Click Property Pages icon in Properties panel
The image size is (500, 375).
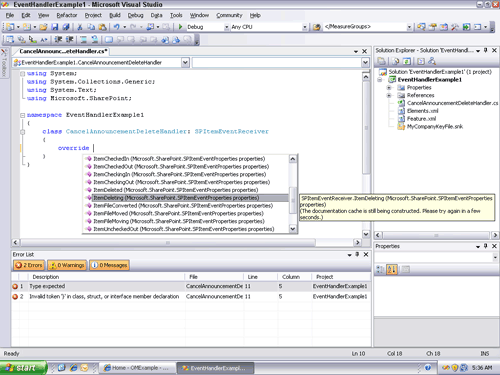click(405, 269)
